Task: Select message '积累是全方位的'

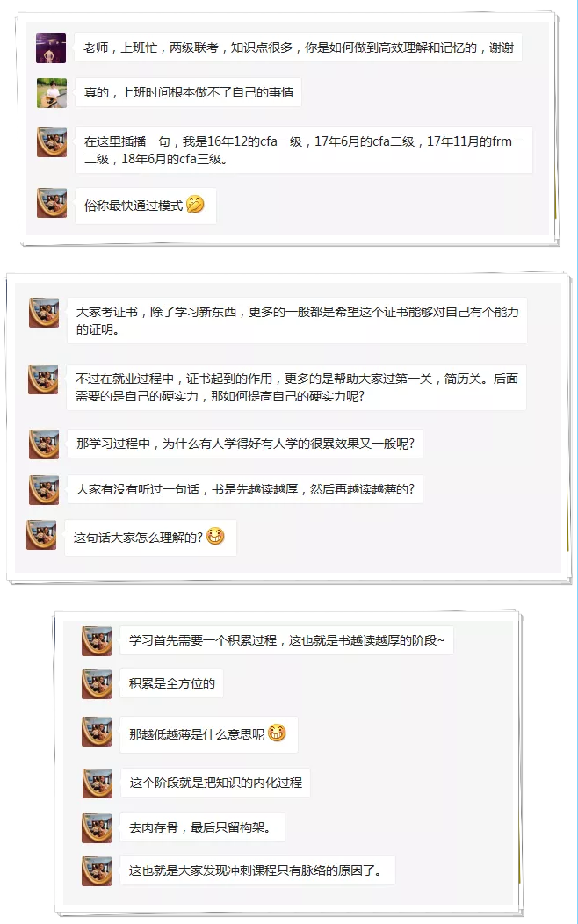Action: (171, 683)
